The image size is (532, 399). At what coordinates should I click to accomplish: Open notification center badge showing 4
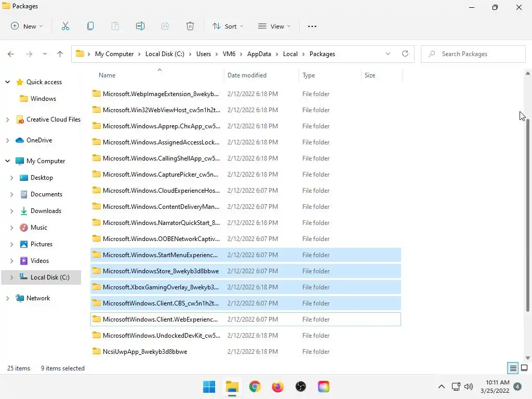point(517,387)
